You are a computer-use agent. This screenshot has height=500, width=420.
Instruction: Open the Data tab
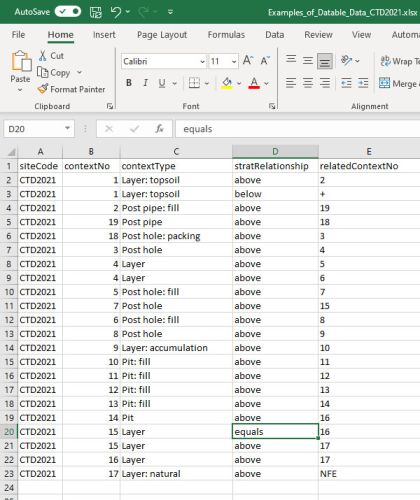pos(275,35)
